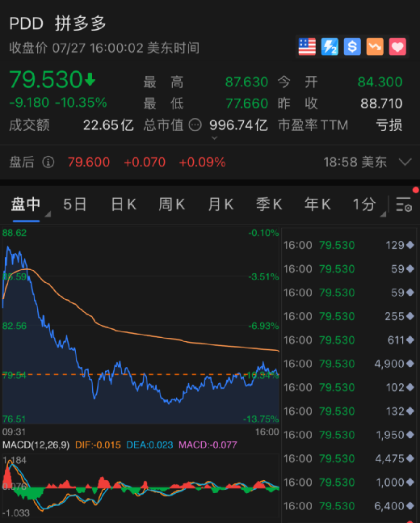The height and width of the screenshot is (523, 420).
Task: Tap the magenta MACD:-0.077 value
Action: pyautogui.click(x=208, y=445)
